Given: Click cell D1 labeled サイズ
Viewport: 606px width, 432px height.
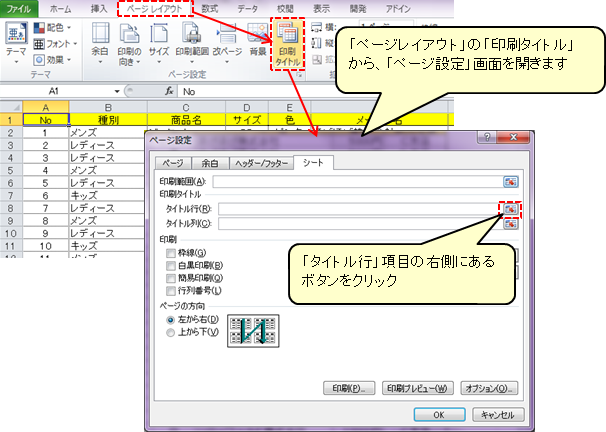Looking at the screenshot, I should point(247,120).
